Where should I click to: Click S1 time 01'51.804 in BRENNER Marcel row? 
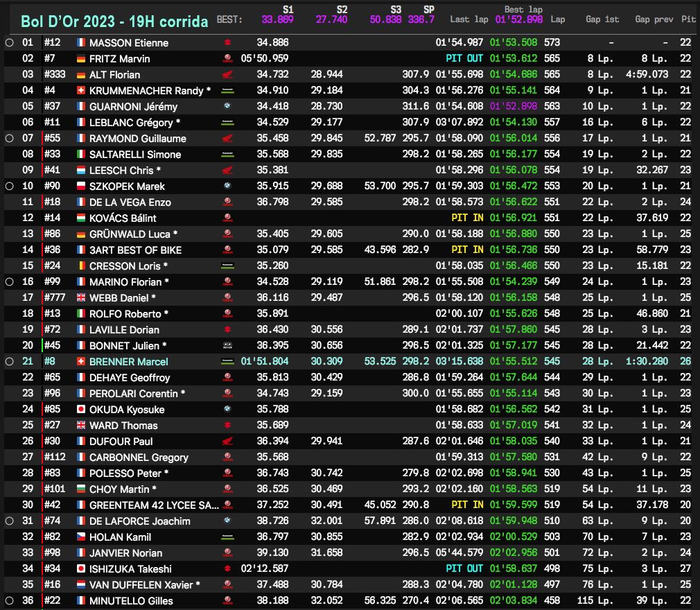(265, 361)
